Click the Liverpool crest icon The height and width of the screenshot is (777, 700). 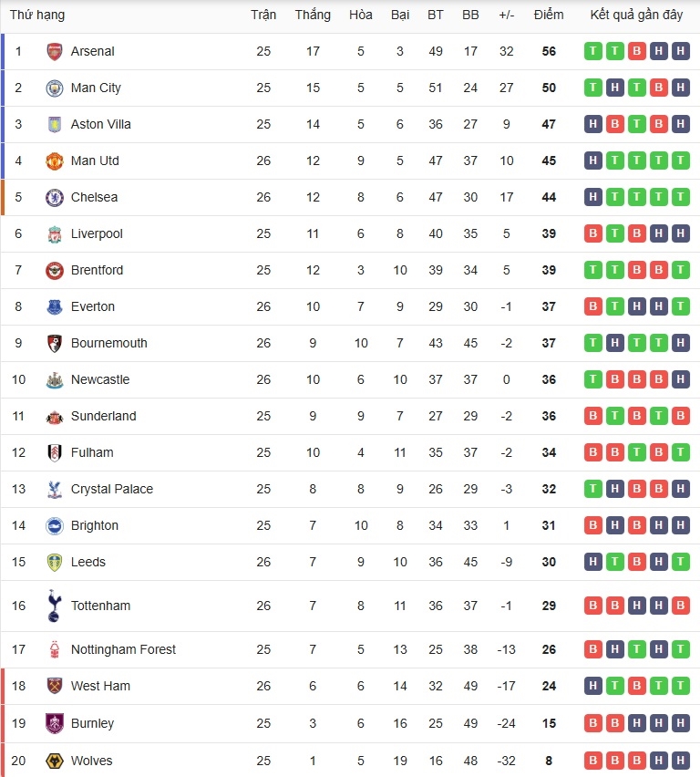pyautogui.click(x=55, y=233)
